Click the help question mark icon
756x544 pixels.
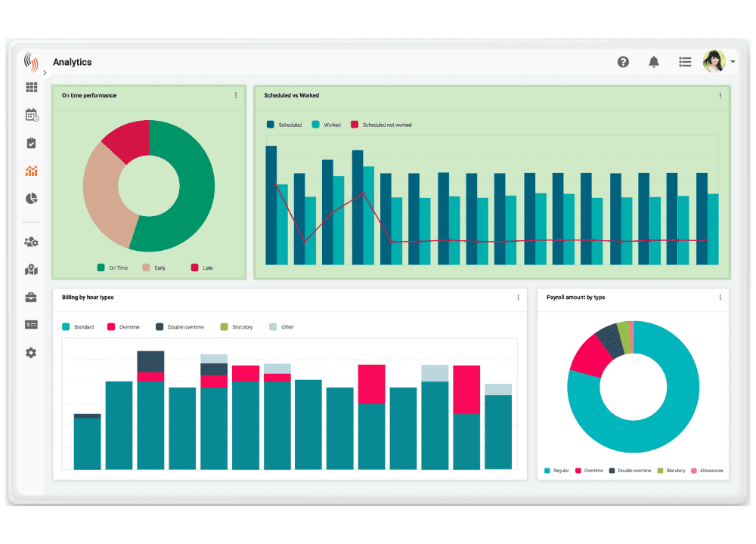(x=623, y=62)
